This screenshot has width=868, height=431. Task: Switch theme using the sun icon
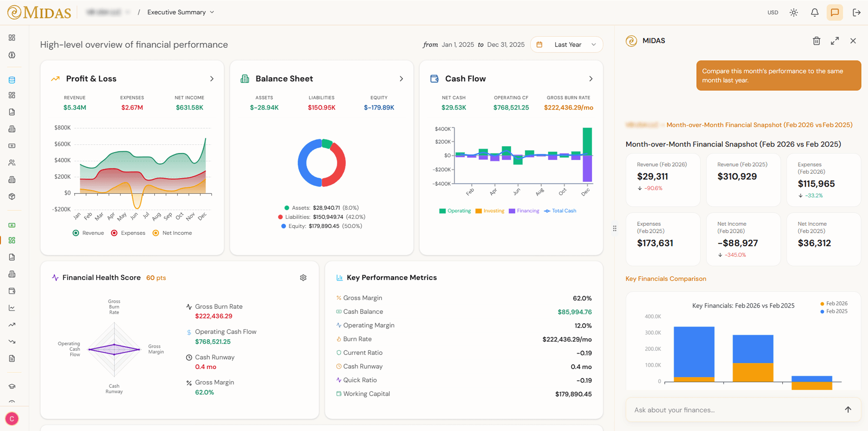tap(794, 12)
